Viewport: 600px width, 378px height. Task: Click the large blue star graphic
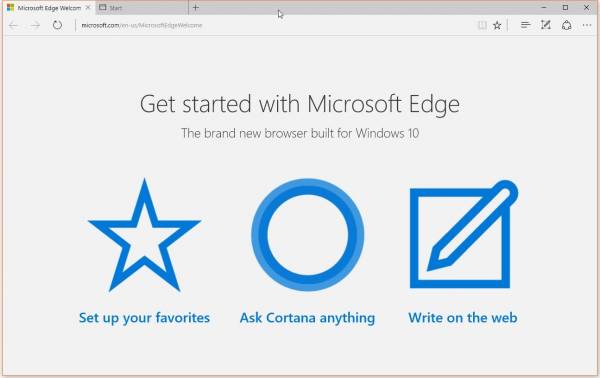click(x=144, y=235)
